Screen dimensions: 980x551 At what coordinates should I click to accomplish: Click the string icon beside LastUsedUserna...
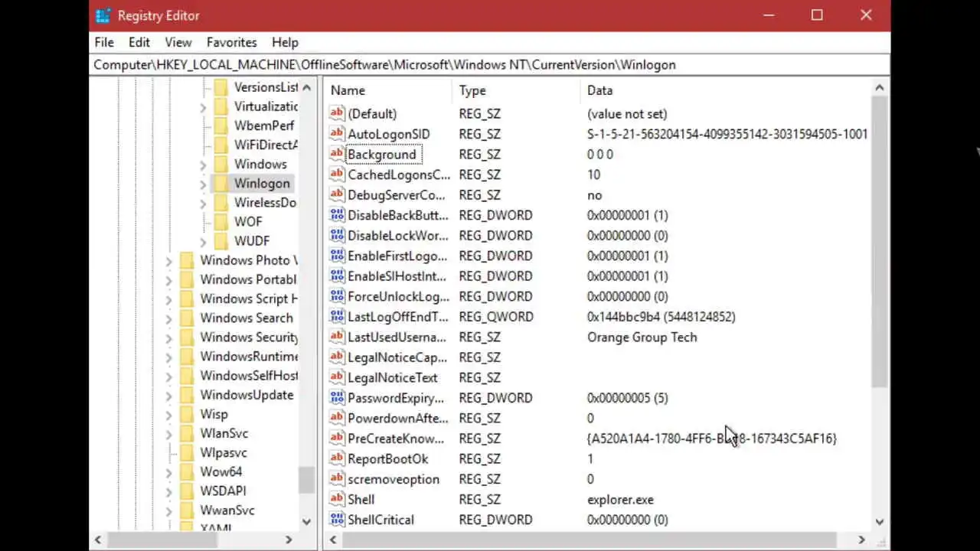click(x=337, y=337)
